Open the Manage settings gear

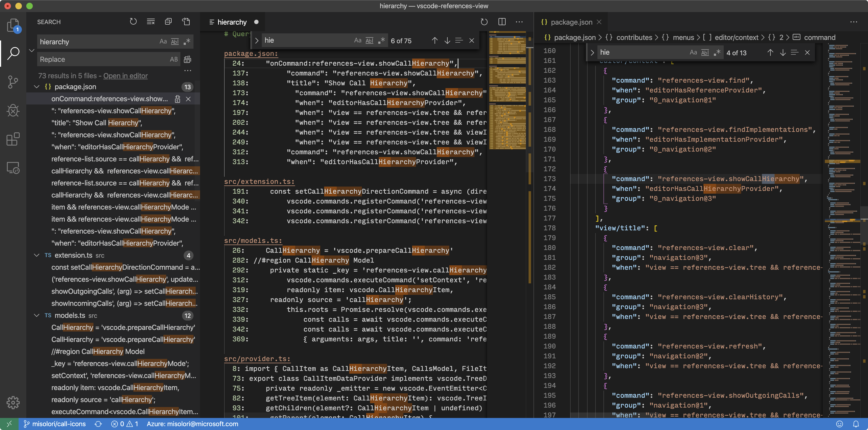pyautogui.click(x=13, y=402)
